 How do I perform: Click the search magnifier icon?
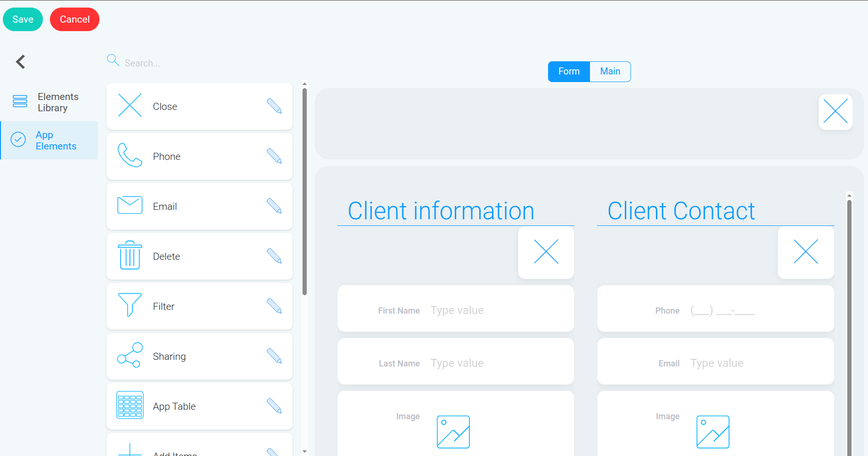pyautogui.click(x=113, y=60)
